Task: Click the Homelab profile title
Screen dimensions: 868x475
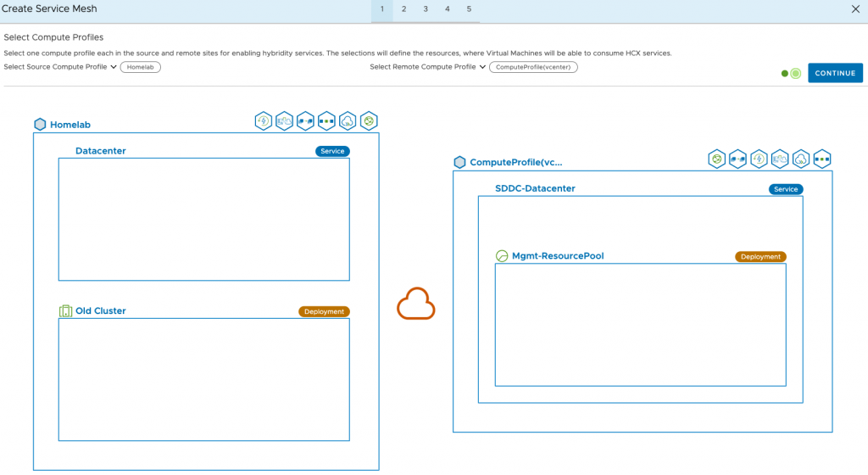Action: (x=70, y=125)
